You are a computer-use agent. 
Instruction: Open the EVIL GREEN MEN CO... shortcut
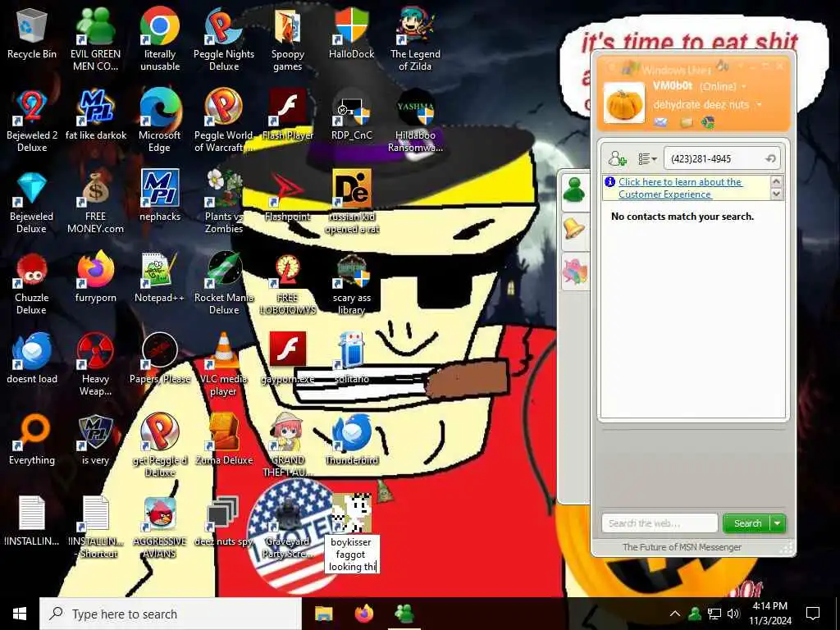[x=95, y=39]
